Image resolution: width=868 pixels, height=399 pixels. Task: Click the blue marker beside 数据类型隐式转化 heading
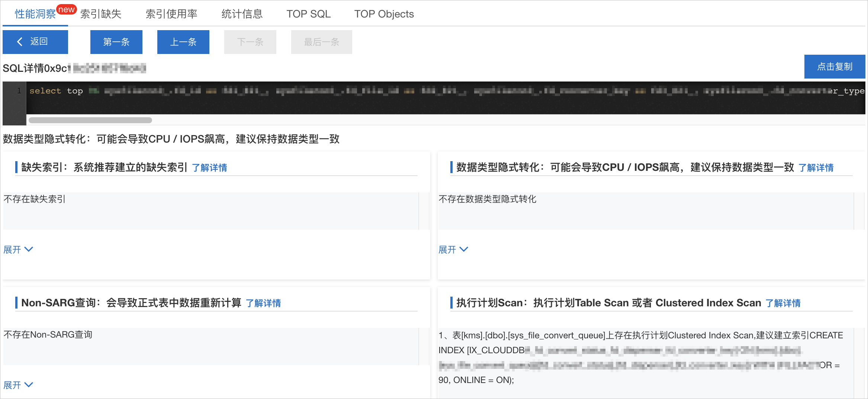click(452, 167)
